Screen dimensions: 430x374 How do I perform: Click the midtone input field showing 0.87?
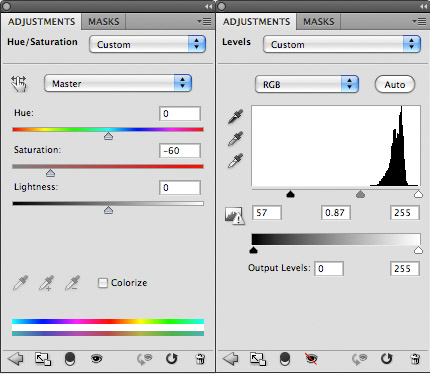(336, 213)
